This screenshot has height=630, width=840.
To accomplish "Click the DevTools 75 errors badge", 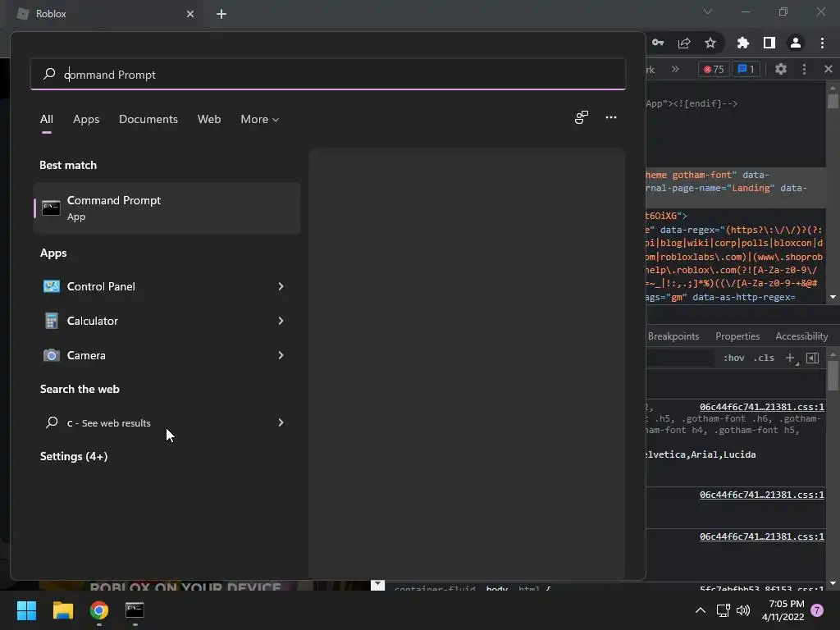I will [714, 69].
